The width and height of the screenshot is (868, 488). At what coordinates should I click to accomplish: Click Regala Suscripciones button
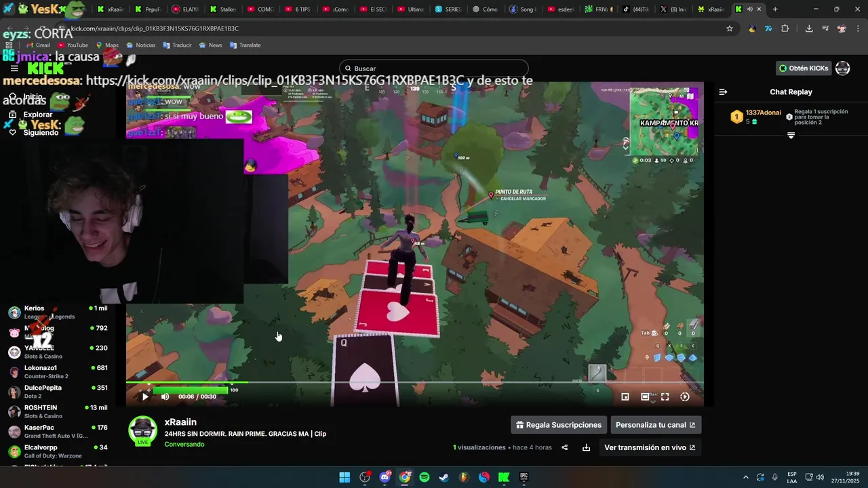coord(559,425)
